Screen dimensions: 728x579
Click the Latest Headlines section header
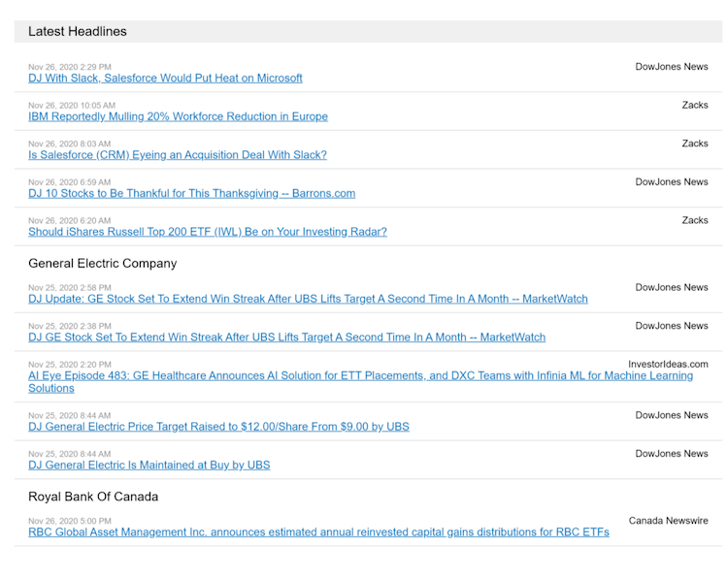tap(78, 31)
